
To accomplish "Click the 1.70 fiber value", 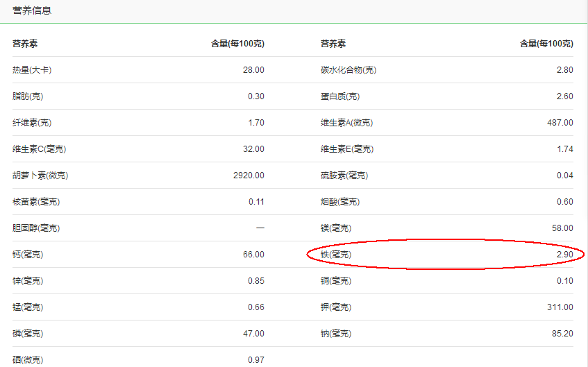I will (x=255, y=123).
